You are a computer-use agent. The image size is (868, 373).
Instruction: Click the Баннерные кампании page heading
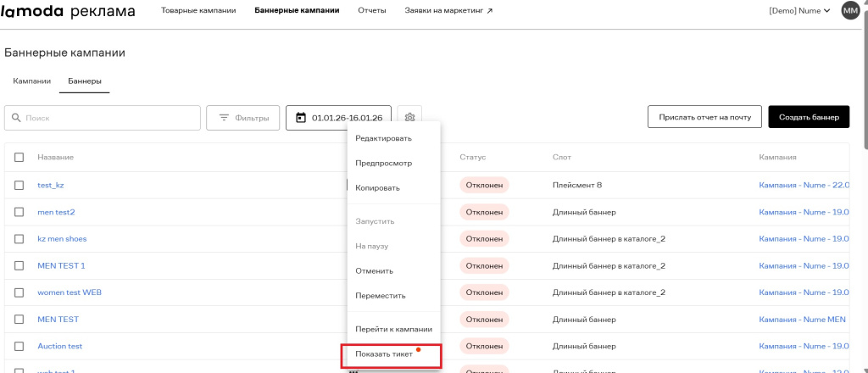[x=64, y=53]
